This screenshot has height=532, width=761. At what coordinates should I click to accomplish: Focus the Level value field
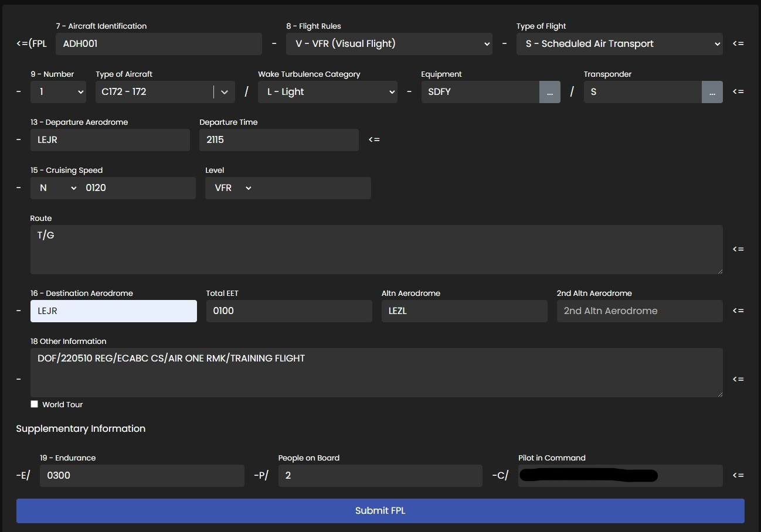[x=314, y=188]
